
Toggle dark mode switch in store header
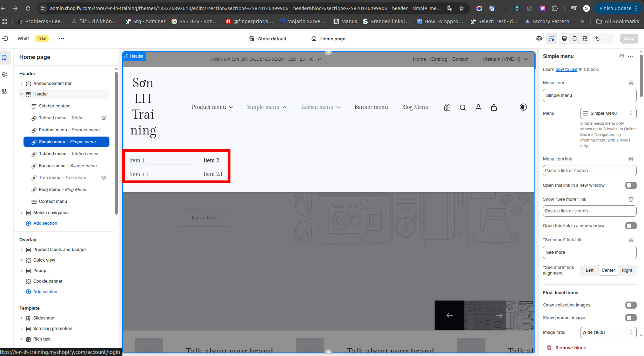523,107
